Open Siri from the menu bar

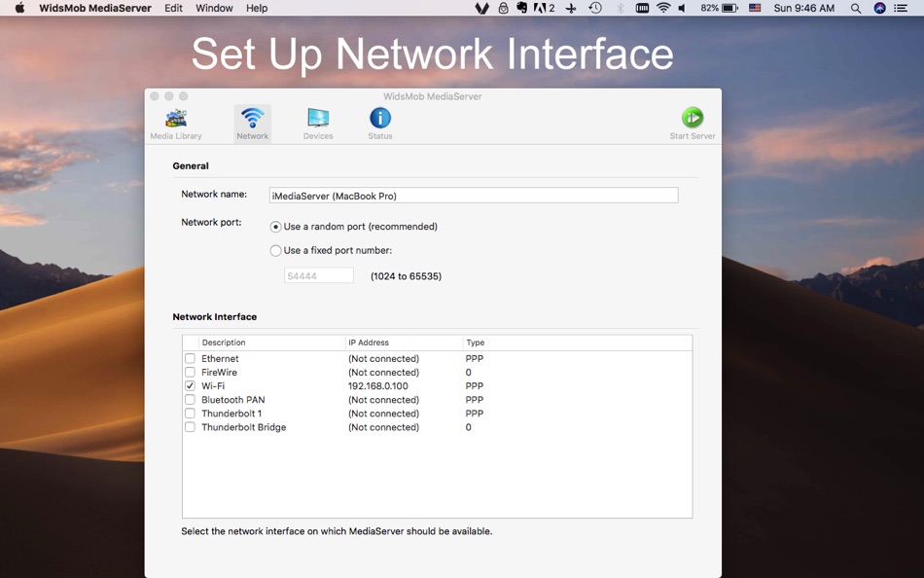click(879, 8)
